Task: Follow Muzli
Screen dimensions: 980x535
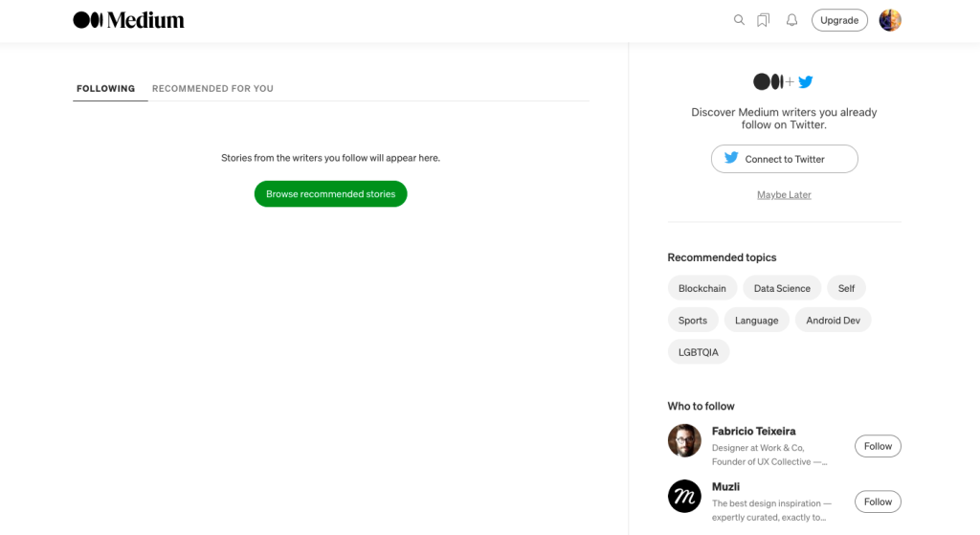Action: (878, 502)
